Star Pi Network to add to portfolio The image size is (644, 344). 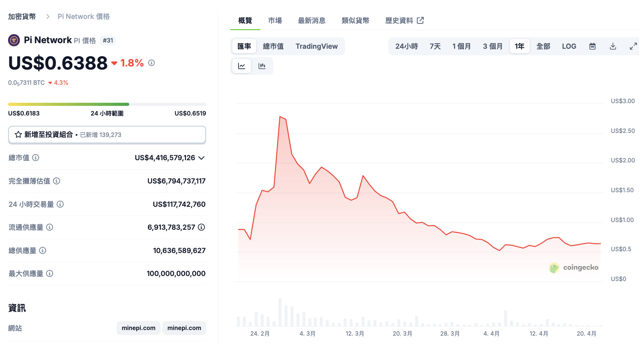(x=17, y=135)
